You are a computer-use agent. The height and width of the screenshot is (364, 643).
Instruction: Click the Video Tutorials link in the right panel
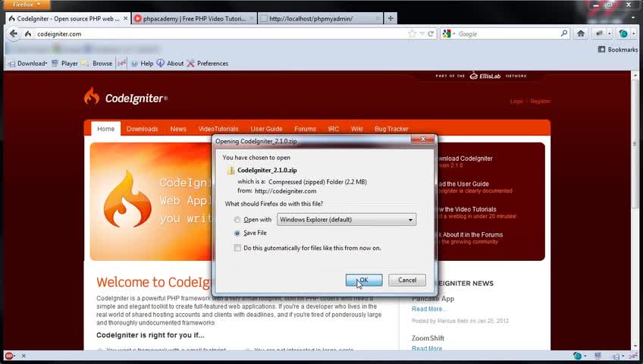(x=466, y=209)
